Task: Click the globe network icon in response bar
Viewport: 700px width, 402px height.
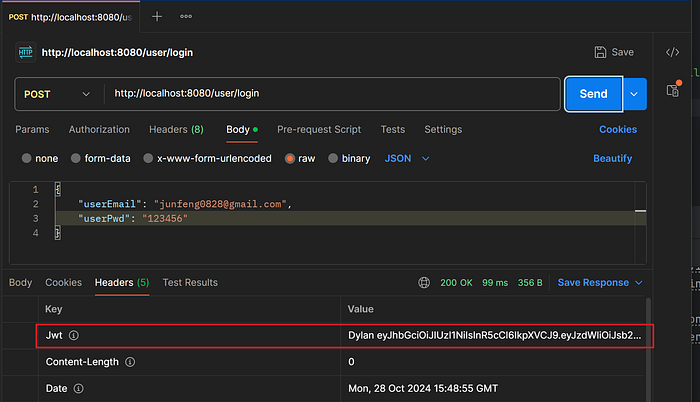Action: (x=424, y=283)
